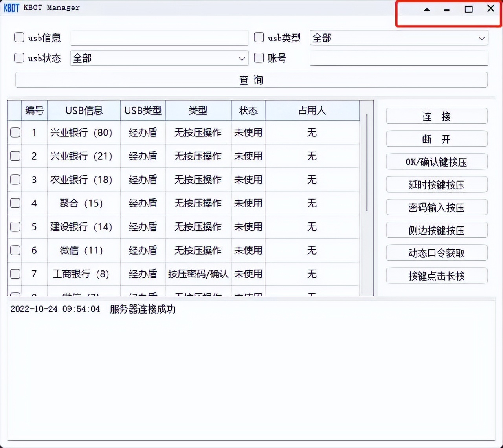This screenshot has width=503, height=448.
Task: Click the 断开 disconnect button
Action: [x=437, y=139]
